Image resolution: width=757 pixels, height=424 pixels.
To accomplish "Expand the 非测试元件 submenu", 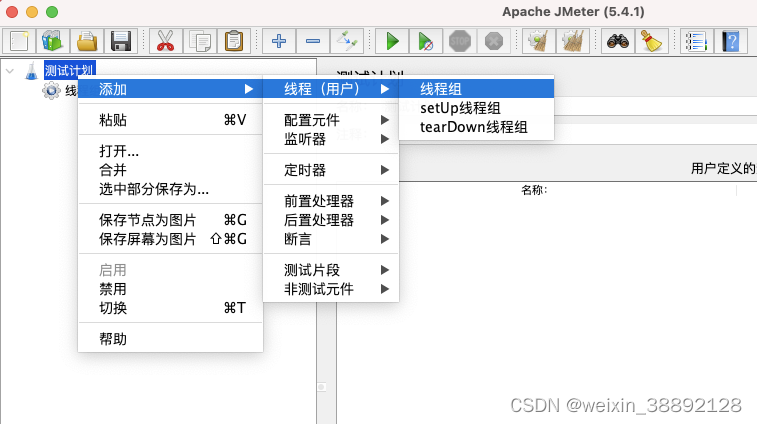I will point(331,289).
